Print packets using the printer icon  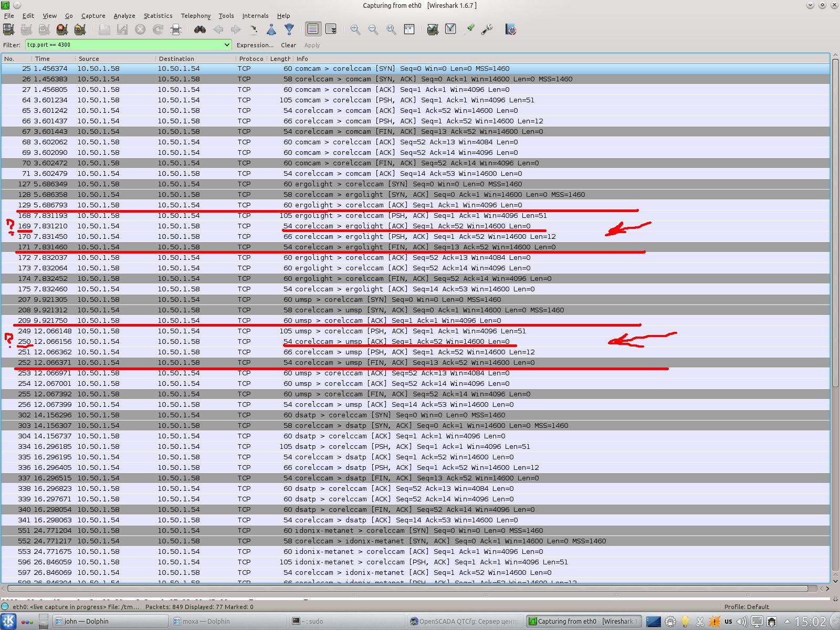(176, 29)
